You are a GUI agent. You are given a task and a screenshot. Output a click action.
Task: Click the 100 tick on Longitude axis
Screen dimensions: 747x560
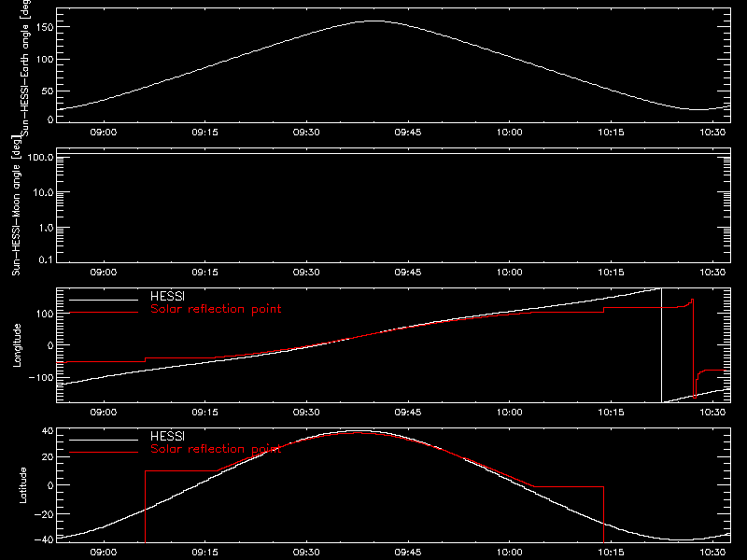tap(45, 314)
